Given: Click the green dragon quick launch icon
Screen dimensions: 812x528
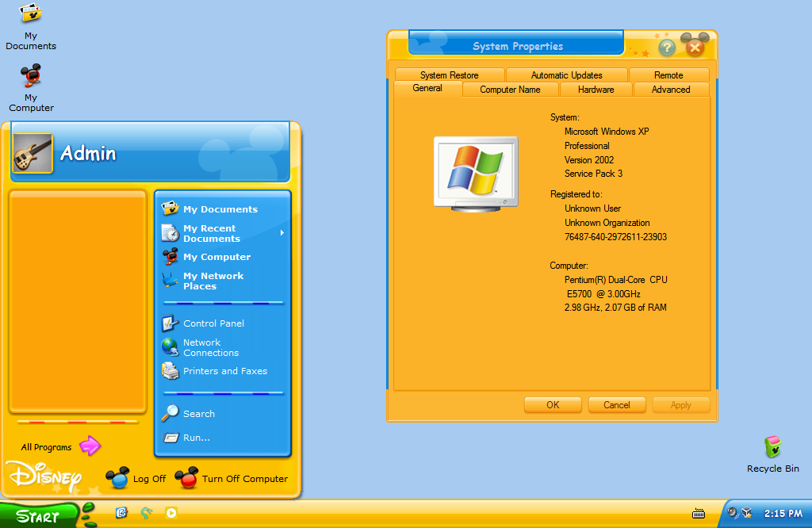Looking at the screenshot, I should 146,514.
